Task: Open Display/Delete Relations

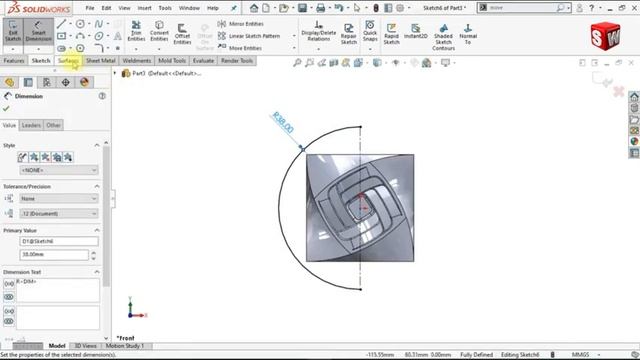Action: point(318,31)
